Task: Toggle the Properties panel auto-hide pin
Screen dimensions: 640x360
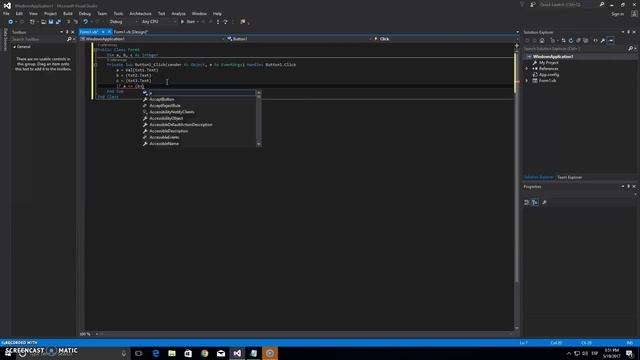Action: (x=629, y=187)
